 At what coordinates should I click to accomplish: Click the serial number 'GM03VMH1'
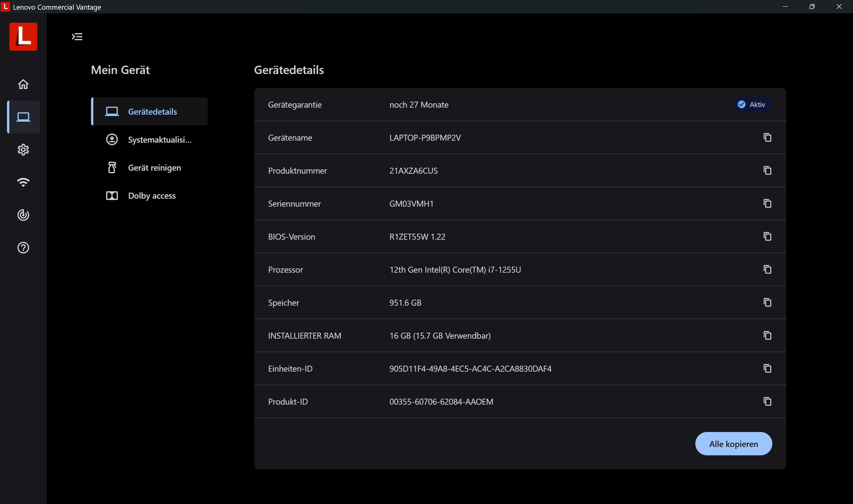(x=411, y=203)
